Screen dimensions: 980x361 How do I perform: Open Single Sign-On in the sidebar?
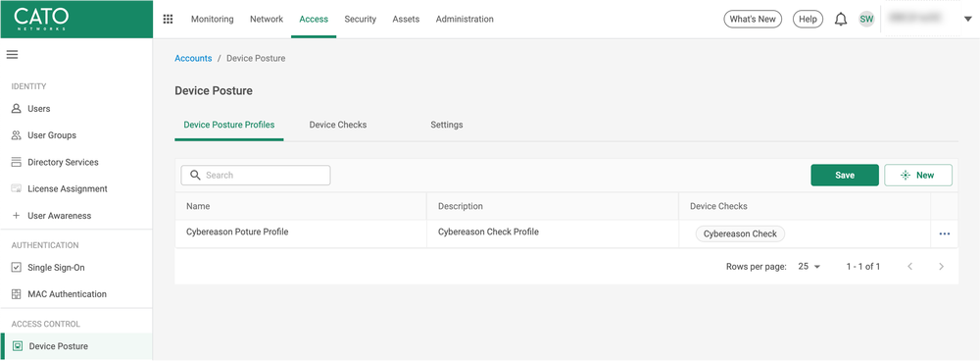click(56, 268)
